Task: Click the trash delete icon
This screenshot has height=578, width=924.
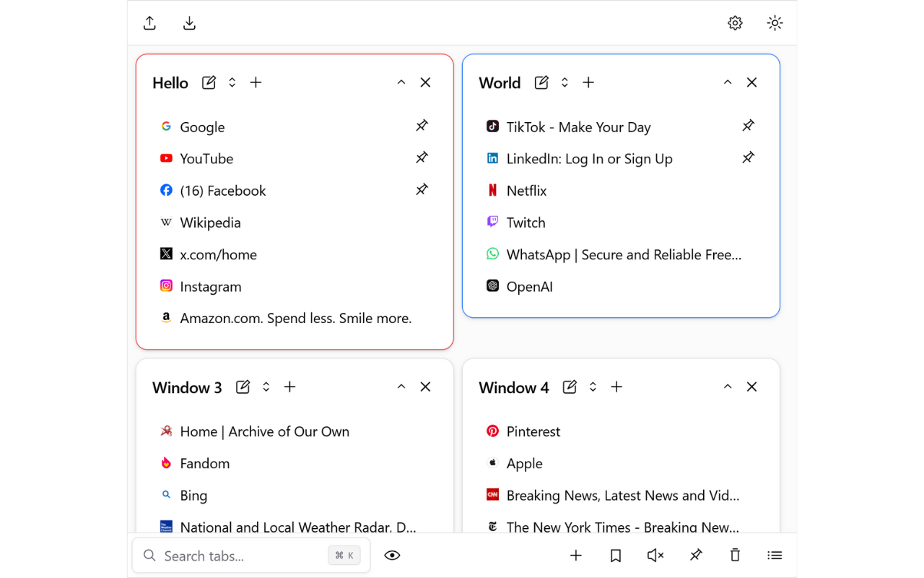Action: point(735,556)
